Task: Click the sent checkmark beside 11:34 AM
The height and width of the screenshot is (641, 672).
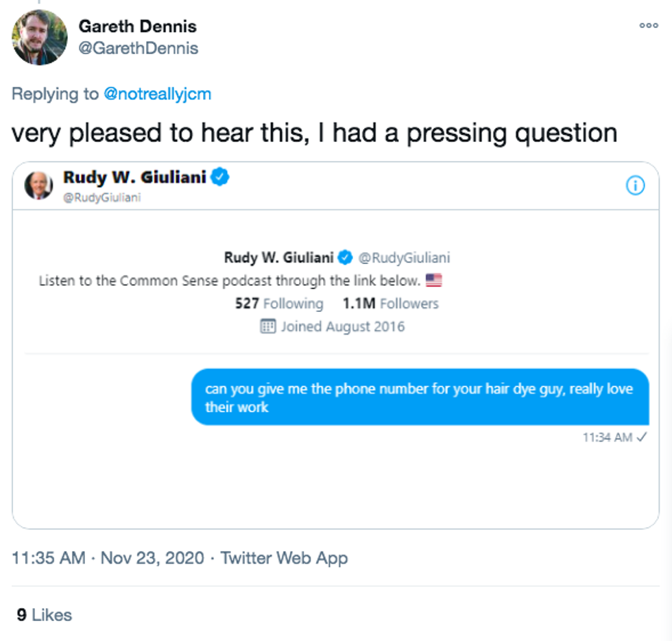Action: (643, 437)
